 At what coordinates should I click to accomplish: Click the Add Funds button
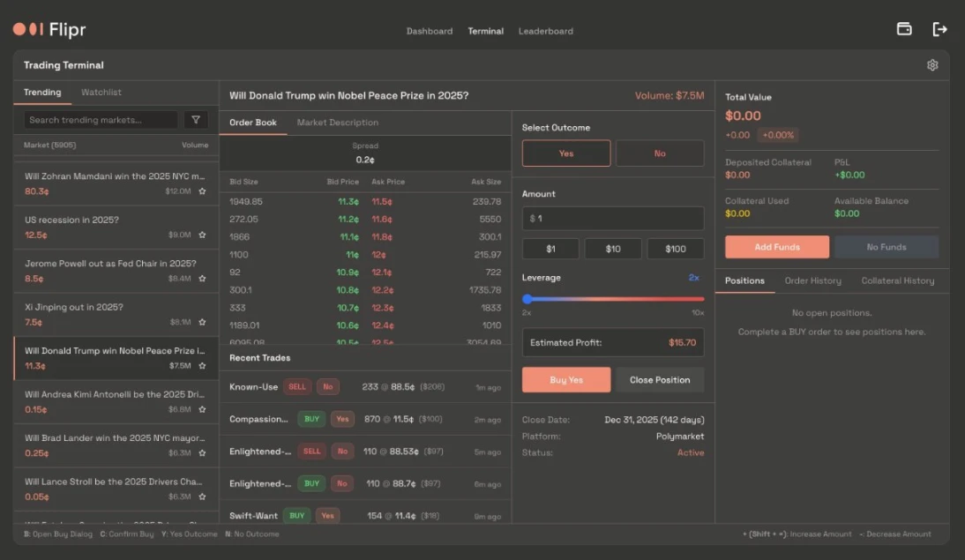click(776, 247)
